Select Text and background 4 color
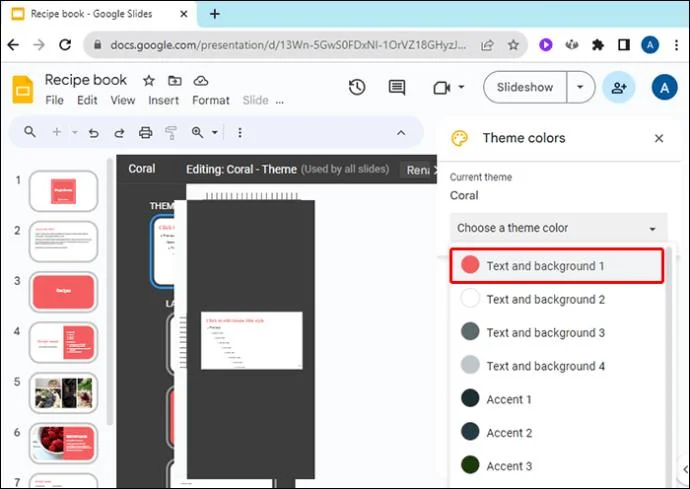This screenshot has width=690, height=489. pos(557,366)
